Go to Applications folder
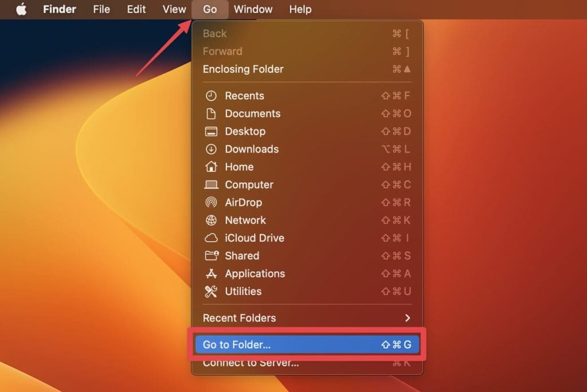Screen dimensions: 587x392 307,273
